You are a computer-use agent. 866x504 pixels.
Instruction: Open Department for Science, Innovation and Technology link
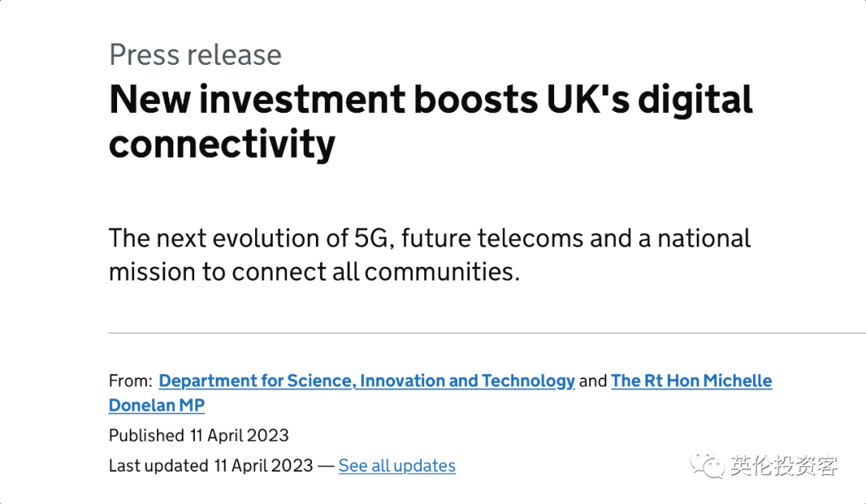366,381
